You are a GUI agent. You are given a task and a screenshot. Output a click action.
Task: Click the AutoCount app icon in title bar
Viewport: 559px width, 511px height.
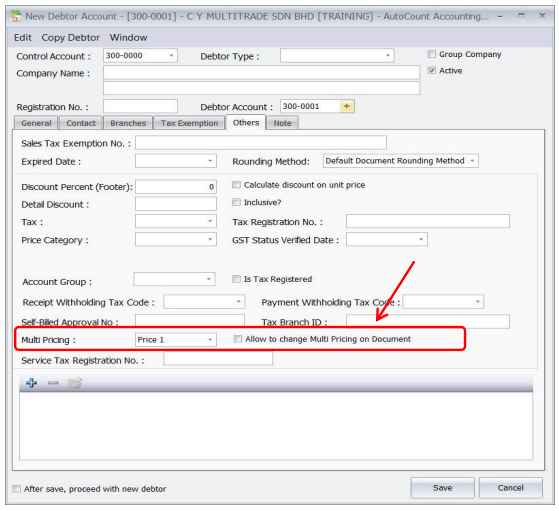click(x=16, y=16)
